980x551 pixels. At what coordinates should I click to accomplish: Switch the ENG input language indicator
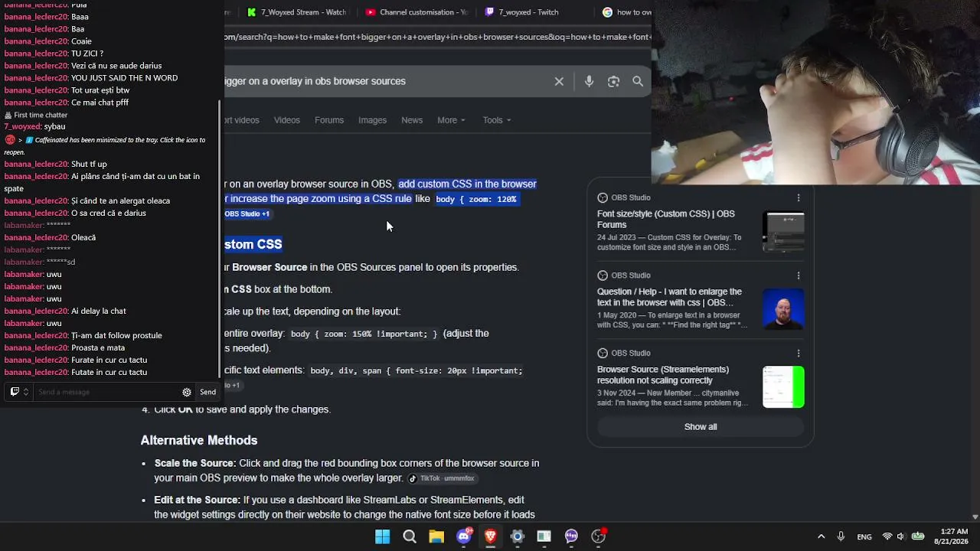pyautogui.click(x=864, y=536)
